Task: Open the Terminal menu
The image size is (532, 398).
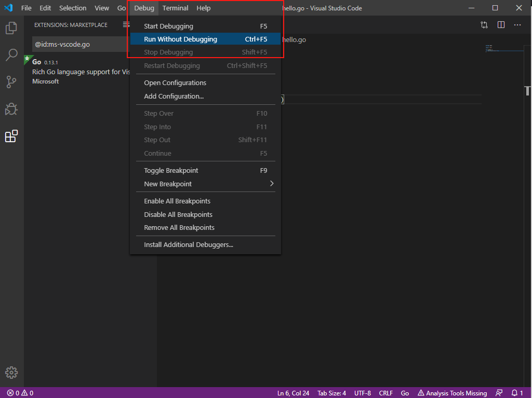Action: (x=175, y=8)
